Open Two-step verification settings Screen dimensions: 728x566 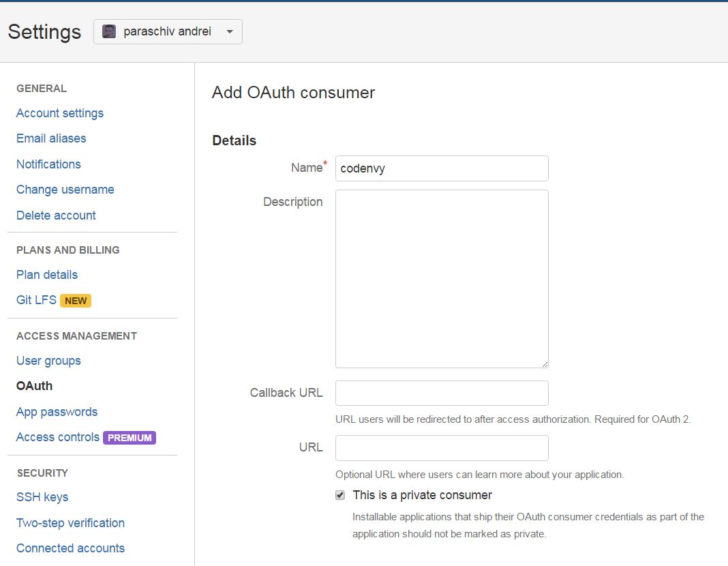(70, 523)
